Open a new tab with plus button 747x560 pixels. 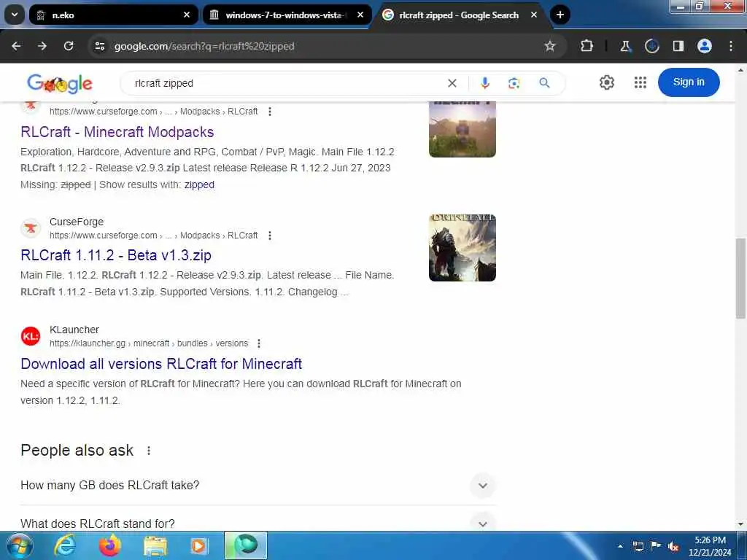click(560, 15)
